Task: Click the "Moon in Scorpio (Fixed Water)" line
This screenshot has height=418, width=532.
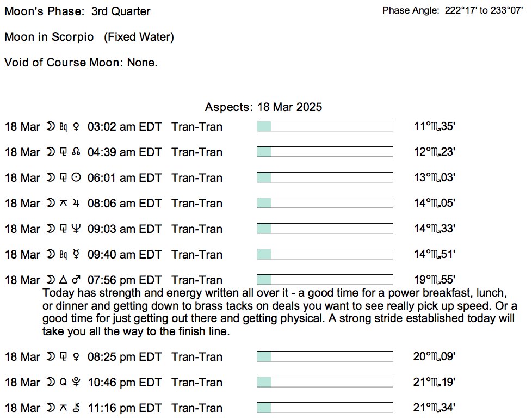Action: click(89, 37)
